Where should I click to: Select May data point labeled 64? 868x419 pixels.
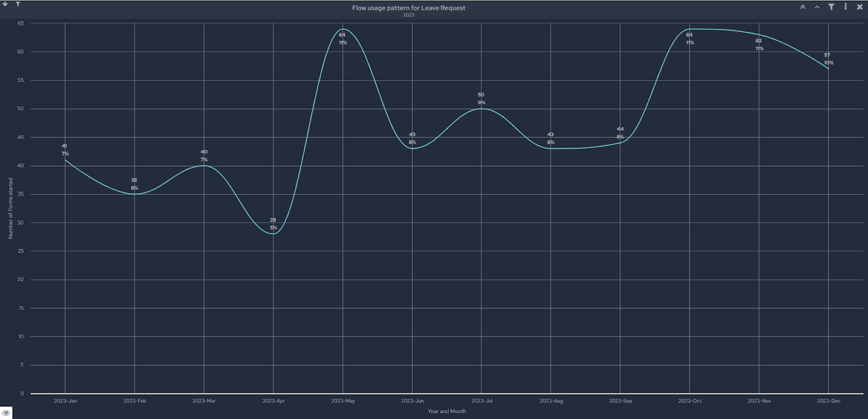coord(343,29)
